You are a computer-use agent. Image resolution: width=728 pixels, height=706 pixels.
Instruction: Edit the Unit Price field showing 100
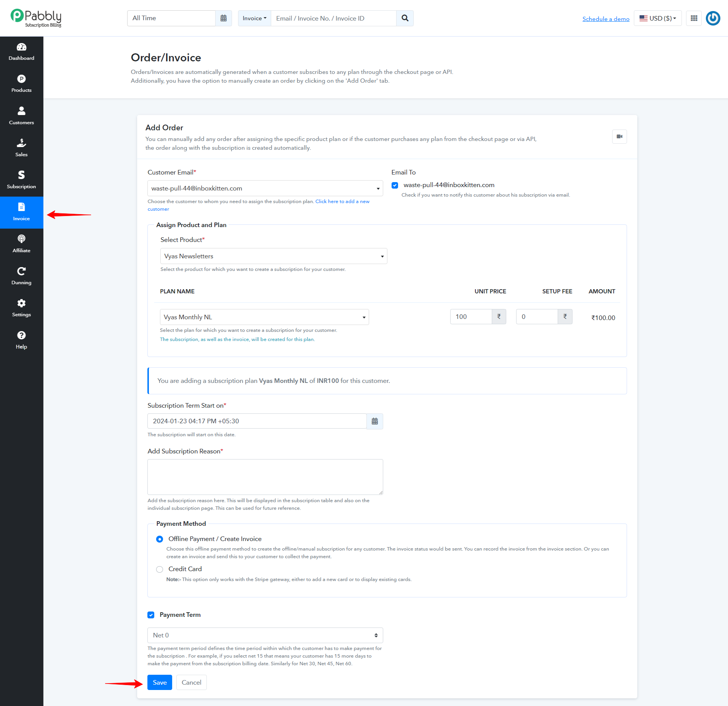point(471,317)
